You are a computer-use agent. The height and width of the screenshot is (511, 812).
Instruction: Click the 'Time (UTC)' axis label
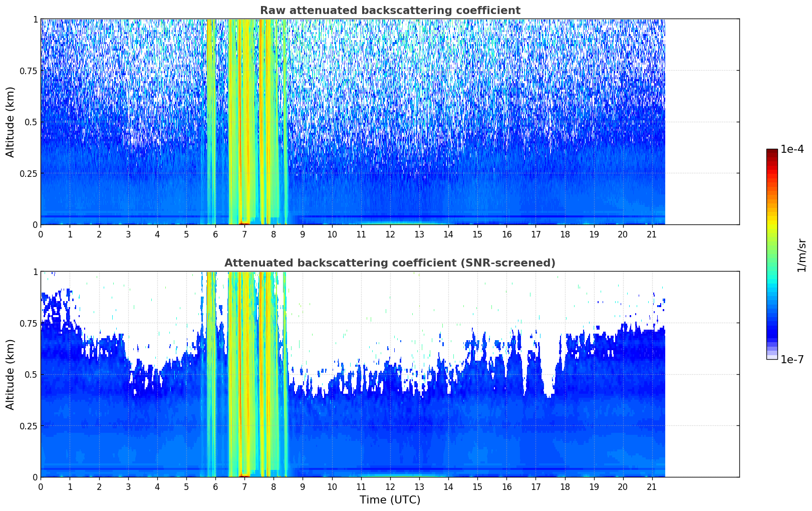[x=390, y=500]
